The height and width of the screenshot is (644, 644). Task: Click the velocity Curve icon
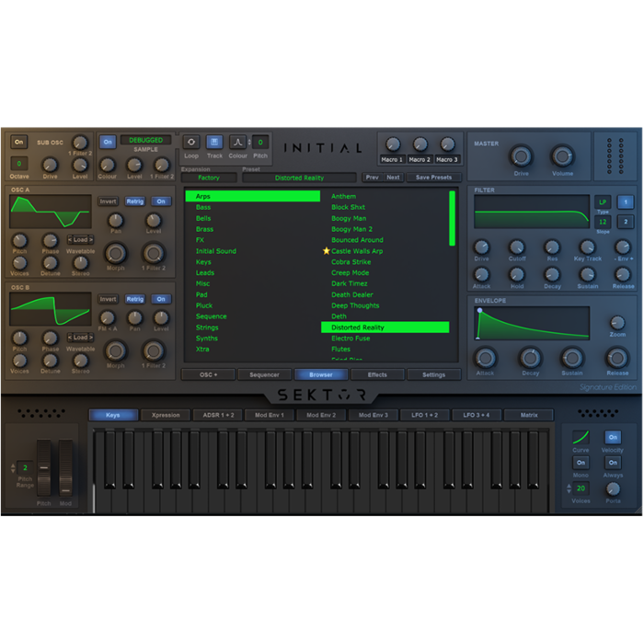tap(581, 437)
